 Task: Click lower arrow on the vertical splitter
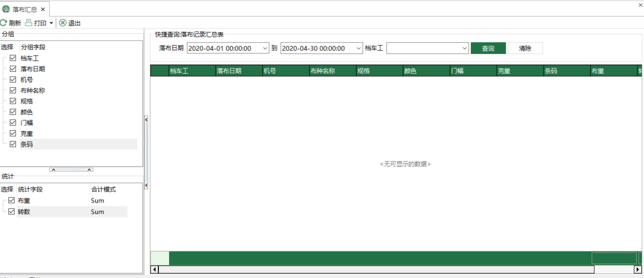coord(146,185)
